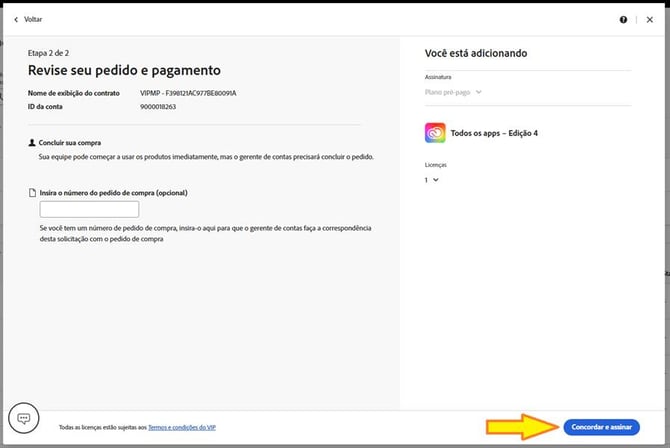The width and height of the screenshot is (670, 448).
Task: Click the ID da conta label
Action: tap(45, 107)
